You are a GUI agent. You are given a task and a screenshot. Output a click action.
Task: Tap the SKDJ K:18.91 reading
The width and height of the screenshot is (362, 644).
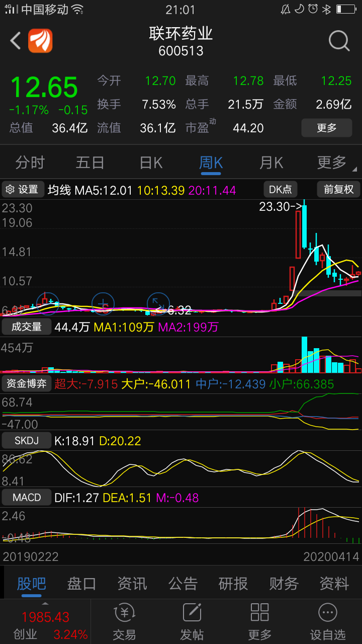point(74,441)
